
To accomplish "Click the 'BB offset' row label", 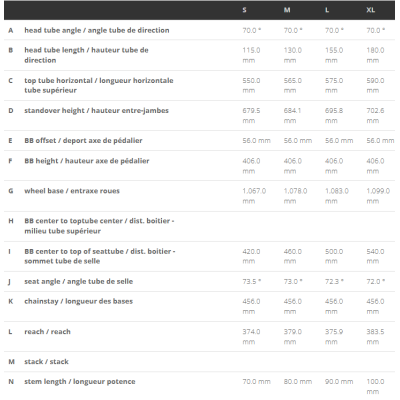I will 83,141.
